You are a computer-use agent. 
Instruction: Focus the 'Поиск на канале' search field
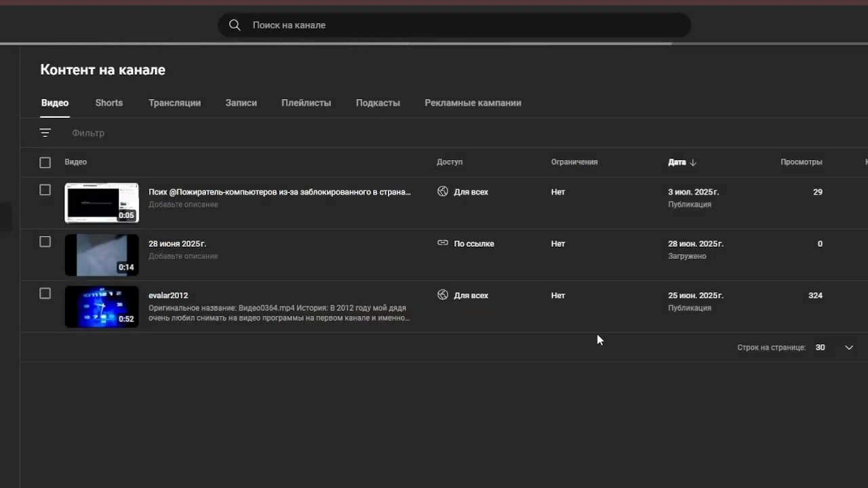click(454, 25)
